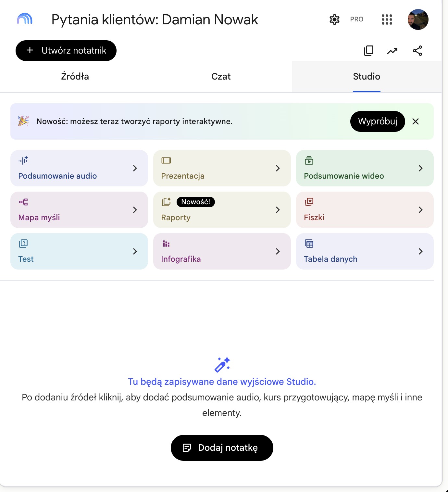Open the Google apps grid
Image resolution: width=448 pixels, height=492 pixels.
[x=387, y=19]
